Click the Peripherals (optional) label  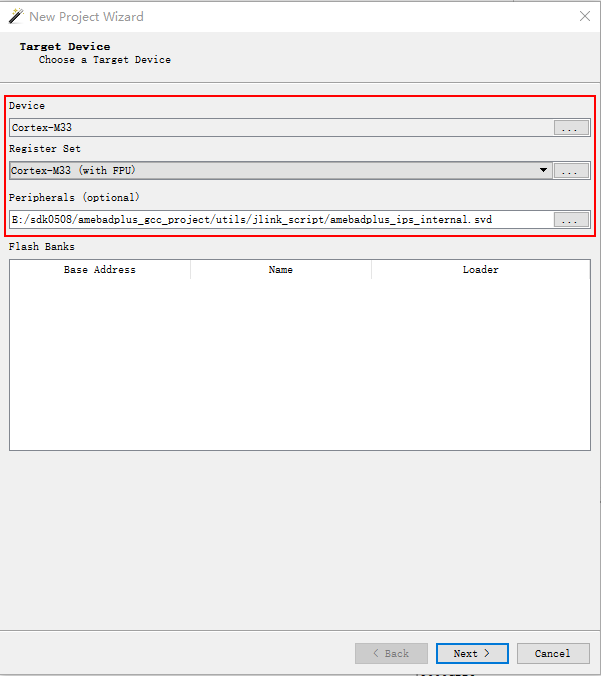75,198
